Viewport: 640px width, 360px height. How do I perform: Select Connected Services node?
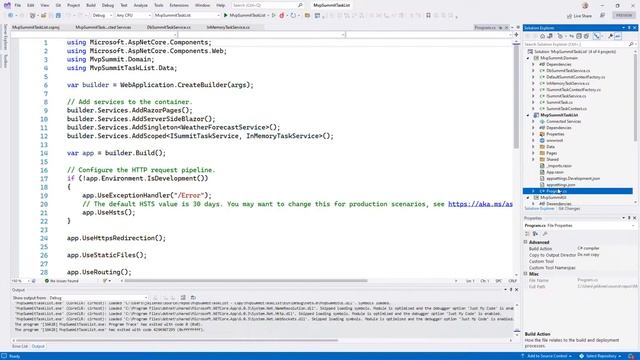563,121
